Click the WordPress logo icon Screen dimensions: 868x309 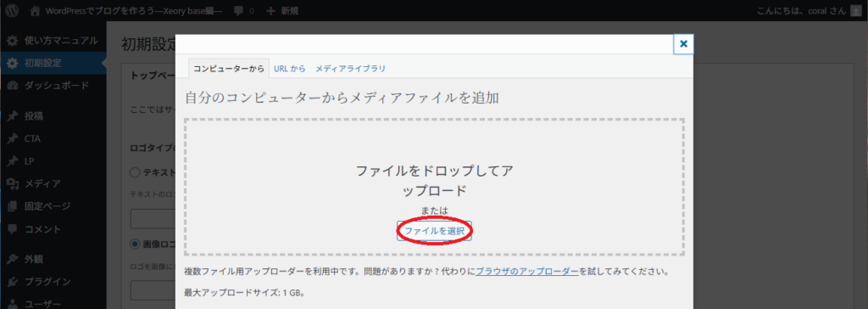[12, 10]
